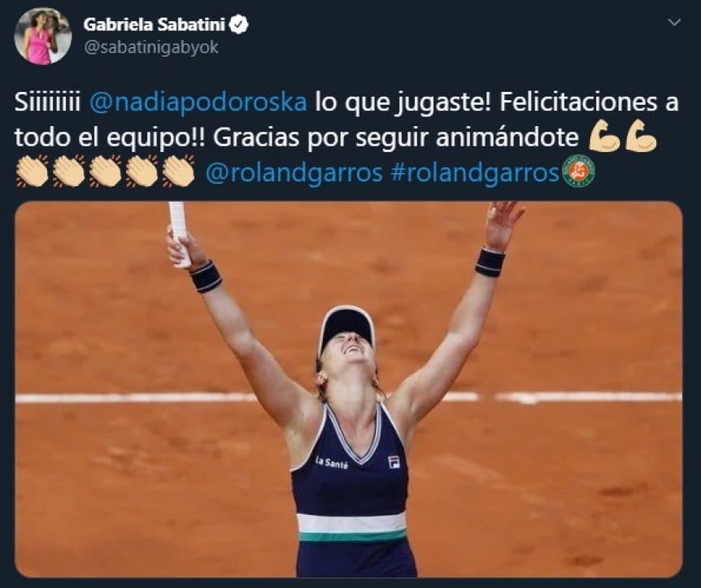Follow the @rolandgarros mention link
The image size is (701, 588).
[294, 173]
